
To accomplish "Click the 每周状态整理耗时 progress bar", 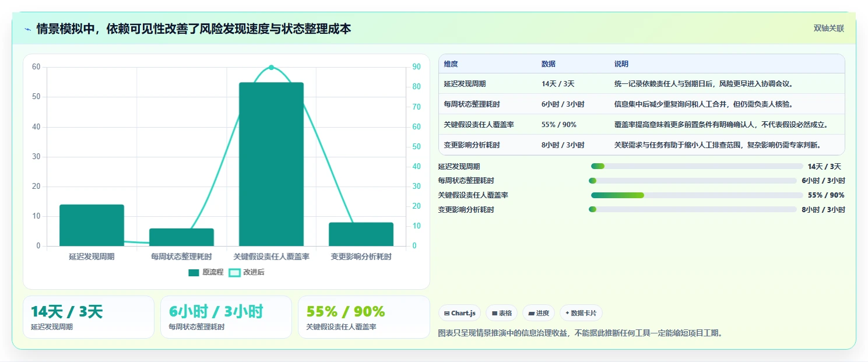I will coord(693,181).
